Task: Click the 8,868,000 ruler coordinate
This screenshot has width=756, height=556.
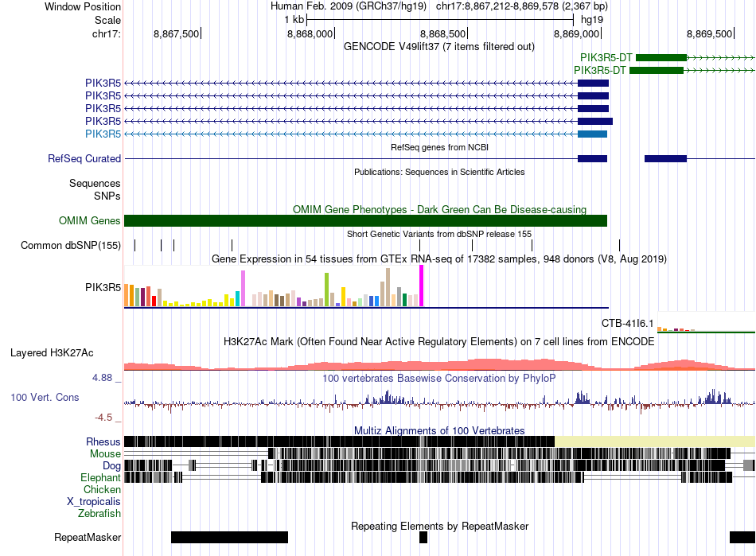Action: (310, 33)
